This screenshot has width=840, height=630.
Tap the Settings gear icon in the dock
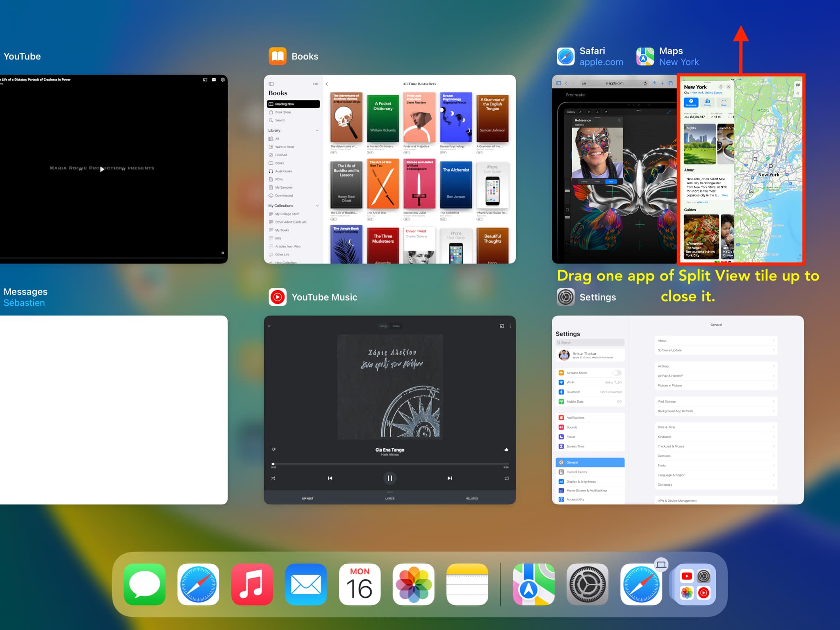(x=587, y=584)
